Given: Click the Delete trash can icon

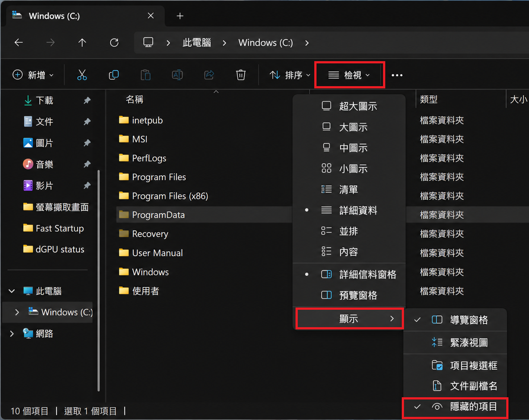Looking at the screenshot, I should (241, 75).
